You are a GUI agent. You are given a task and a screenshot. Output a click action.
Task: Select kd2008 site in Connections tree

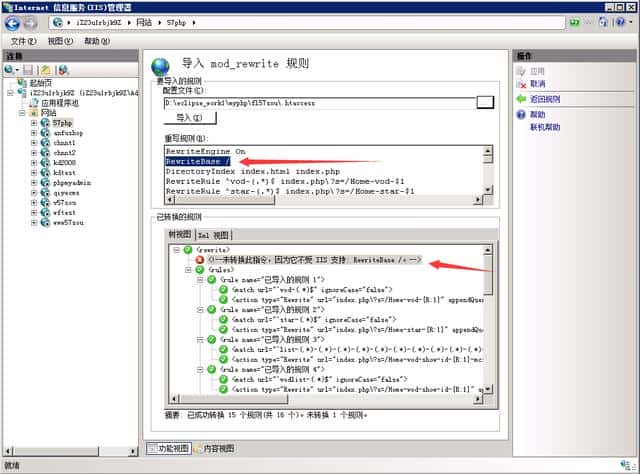coord(64,162)
